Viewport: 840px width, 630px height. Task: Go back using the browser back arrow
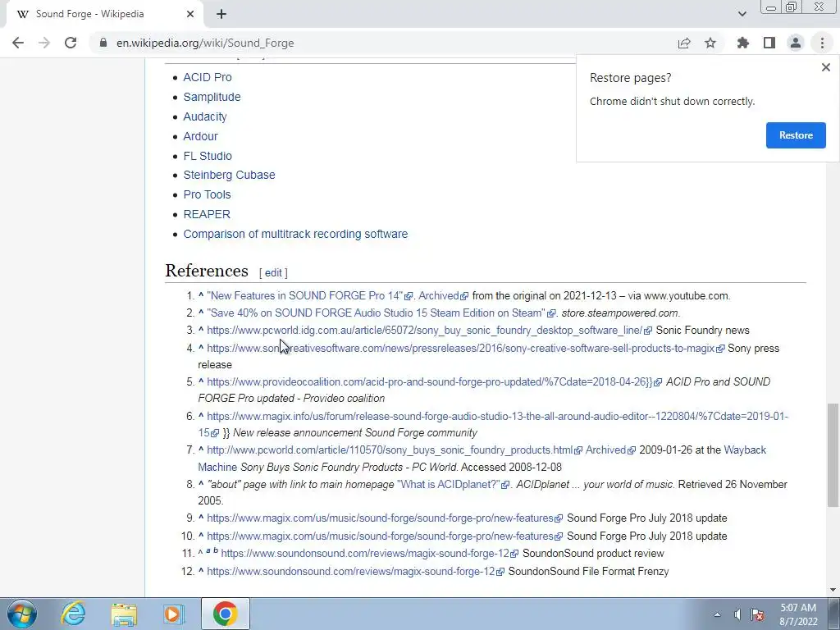click(18, 43)
